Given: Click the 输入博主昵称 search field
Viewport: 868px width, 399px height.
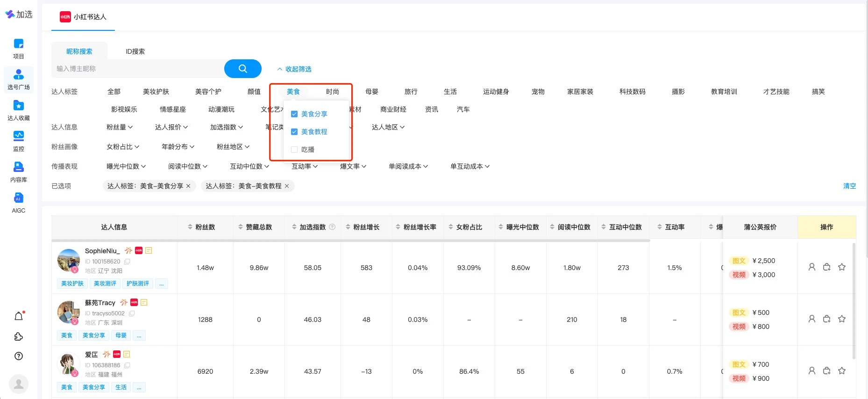Looking at the screenshot, I should (138, 69).
